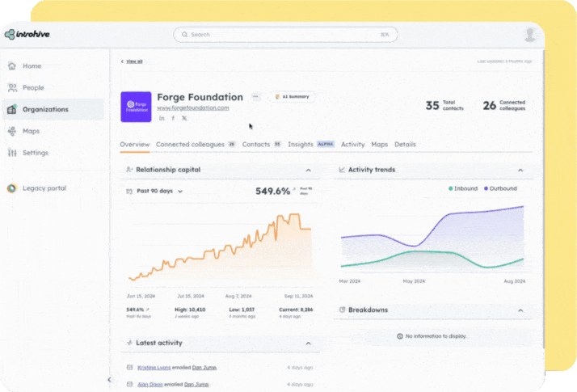Open Dan Jump link in first activity

tap(204, 367)
